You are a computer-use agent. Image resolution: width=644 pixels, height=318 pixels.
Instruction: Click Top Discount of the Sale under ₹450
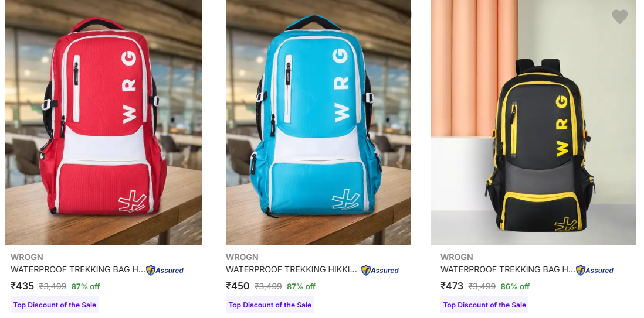click(x=270, y=305)
